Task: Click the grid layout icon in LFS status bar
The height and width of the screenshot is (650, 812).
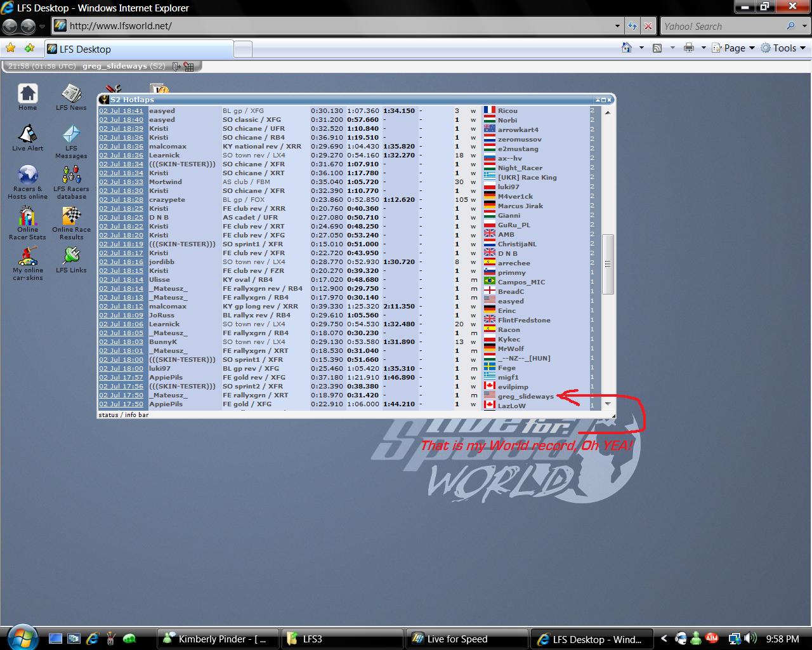Action: click(188, 66)
